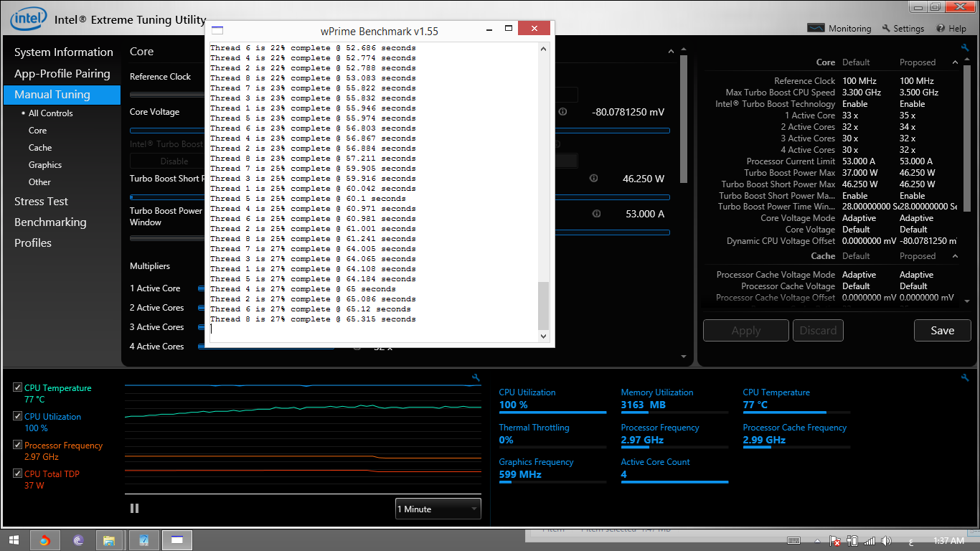
Task: Click the Discard button
Action: [x=818, y=331]
